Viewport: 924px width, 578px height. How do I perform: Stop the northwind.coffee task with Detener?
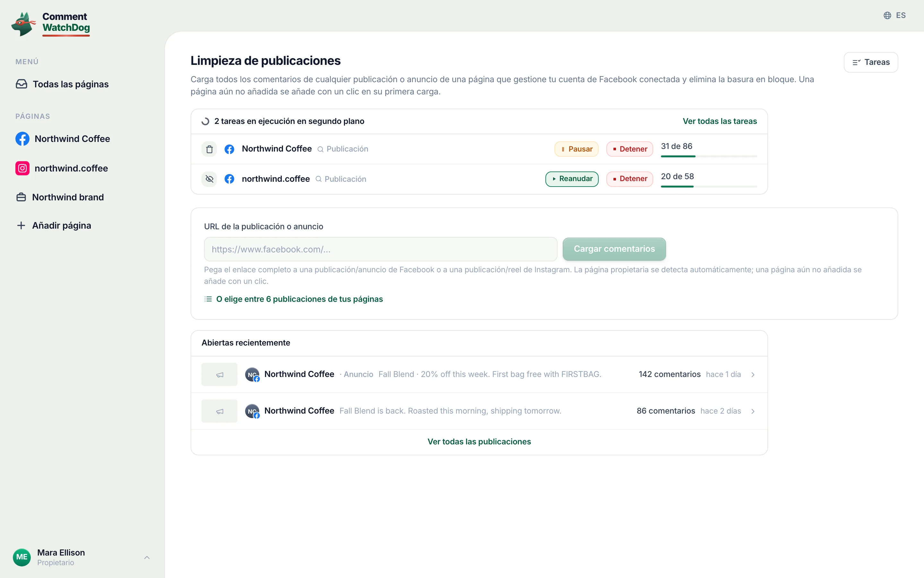coord(629,179)
